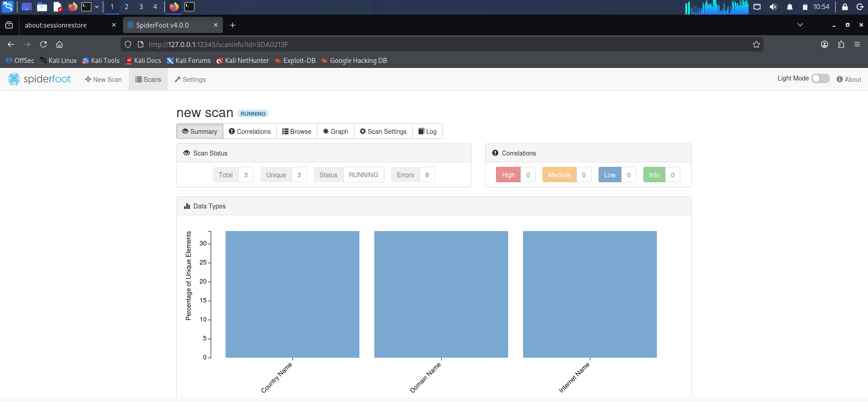Lock the screen with the padlock icon

(x=844, y=7)
